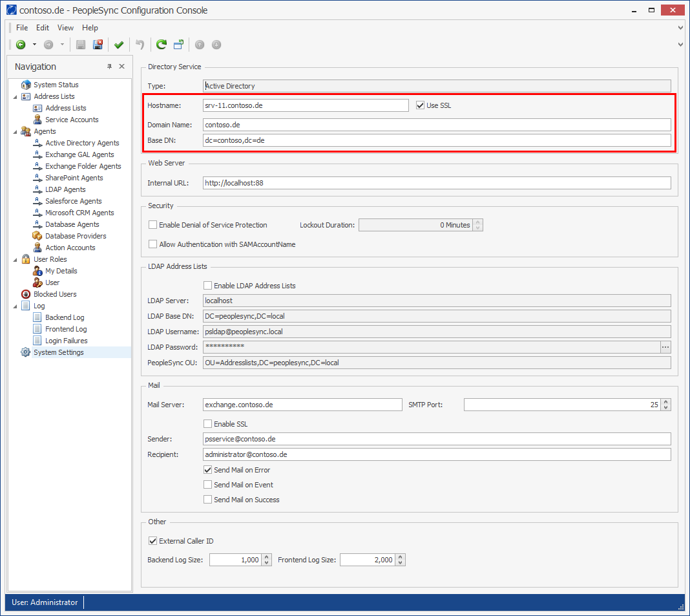Screen dimensions: 690x616
Task: Open Database Agents item
Action: tap(72, 224)
